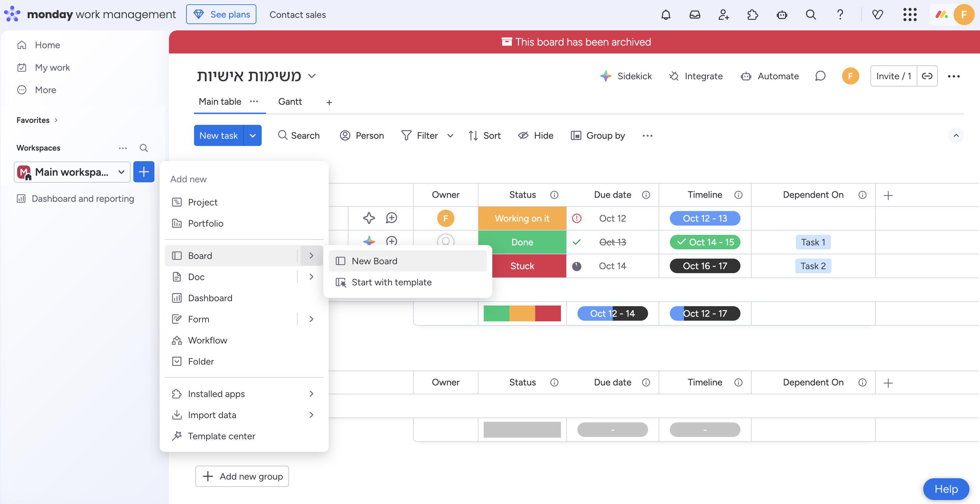Click Add new group button
The width and height of the screenshot is (980, 504).
(242, 476)
